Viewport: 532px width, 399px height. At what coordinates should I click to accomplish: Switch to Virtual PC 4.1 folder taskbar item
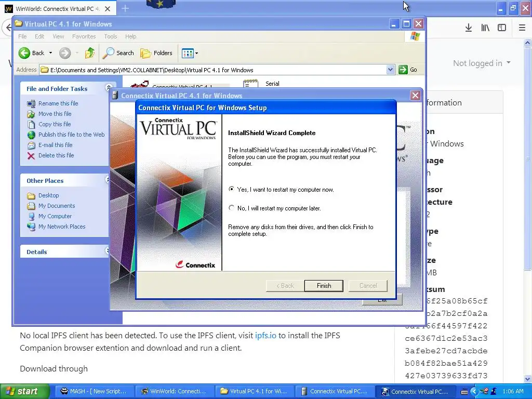click(254, 391)
